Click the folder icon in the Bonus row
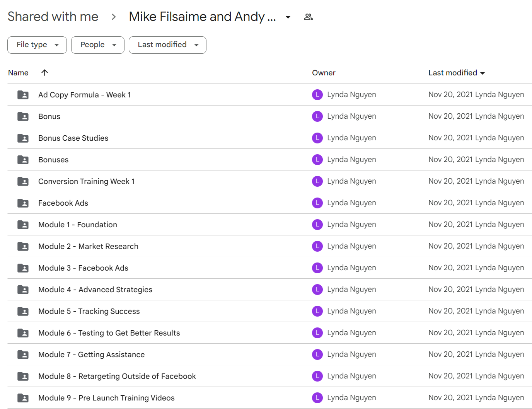Image resolution: width=532 pixels, height=409 pixels. [23, 116]
